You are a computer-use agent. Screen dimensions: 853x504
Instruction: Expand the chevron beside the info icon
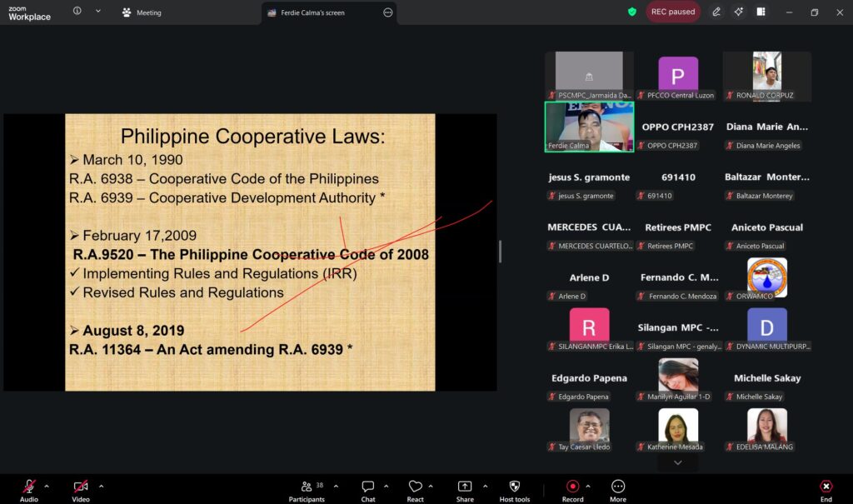click(97, 12)
